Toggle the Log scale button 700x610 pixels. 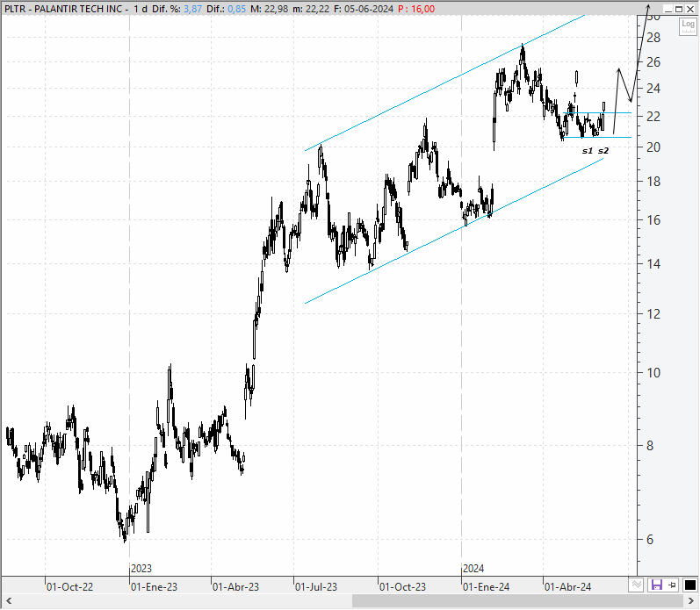pos(688,27)
